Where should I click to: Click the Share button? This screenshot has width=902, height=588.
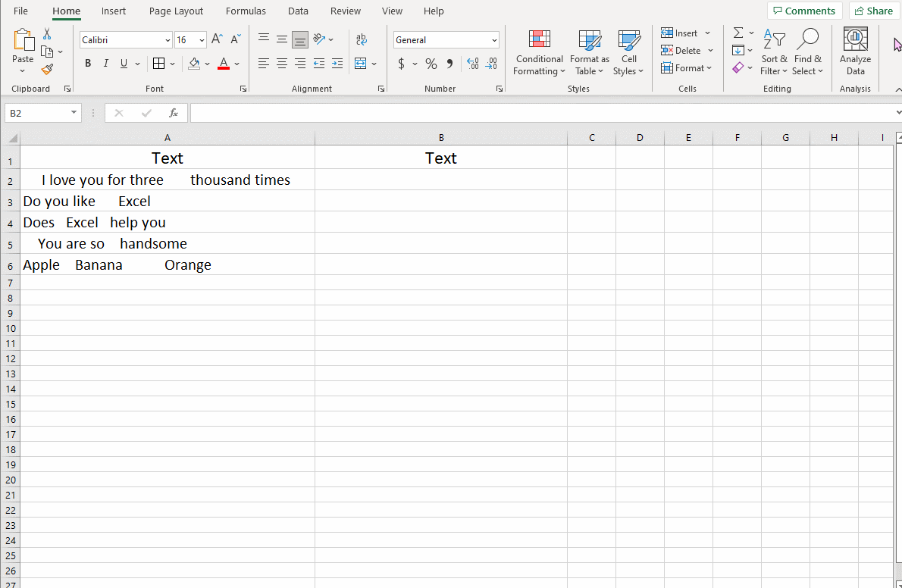coord(874,11)
